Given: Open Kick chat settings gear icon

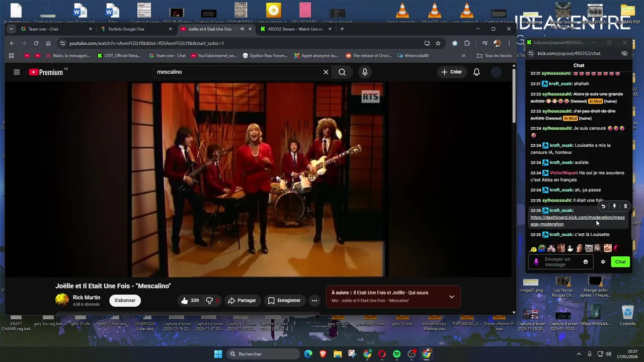Looking at the screenshot, I should point(603,262).
